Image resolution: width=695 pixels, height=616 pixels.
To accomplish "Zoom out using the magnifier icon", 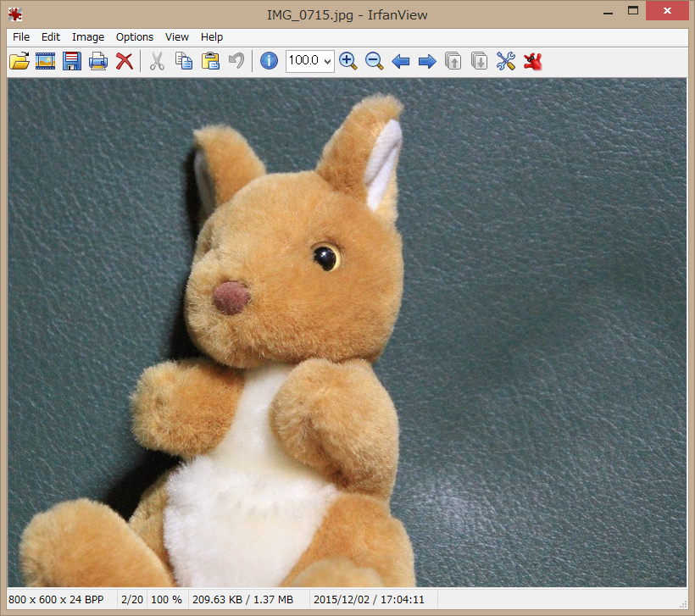I will [374, 60].
